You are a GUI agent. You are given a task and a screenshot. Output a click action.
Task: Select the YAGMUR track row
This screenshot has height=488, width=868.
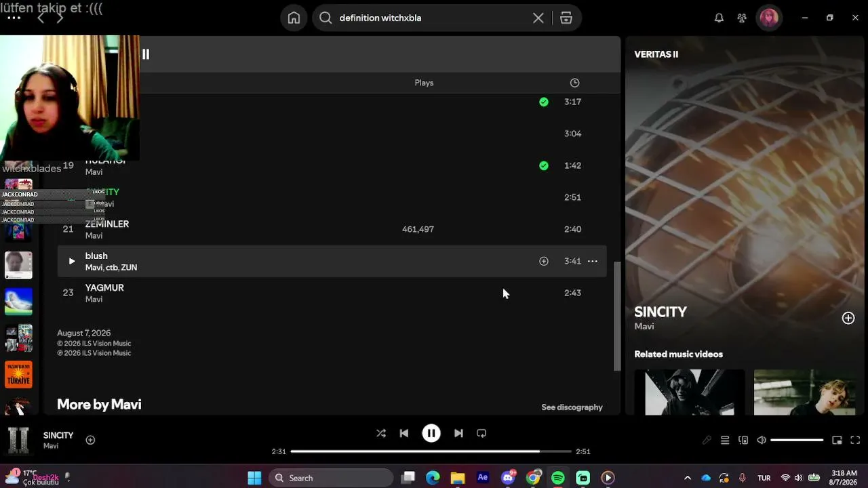pos(332,293)
